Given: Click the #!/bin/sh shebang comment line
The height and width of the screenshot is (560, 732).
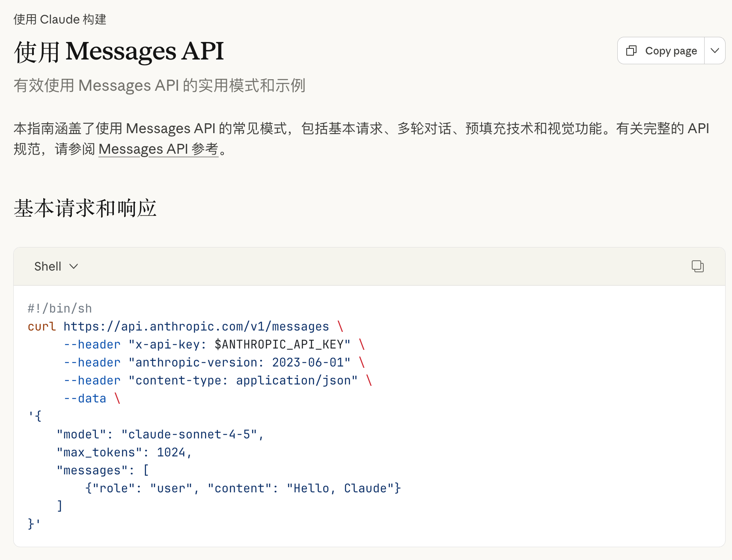Looking at the screenshot, I should pos(60,309).
